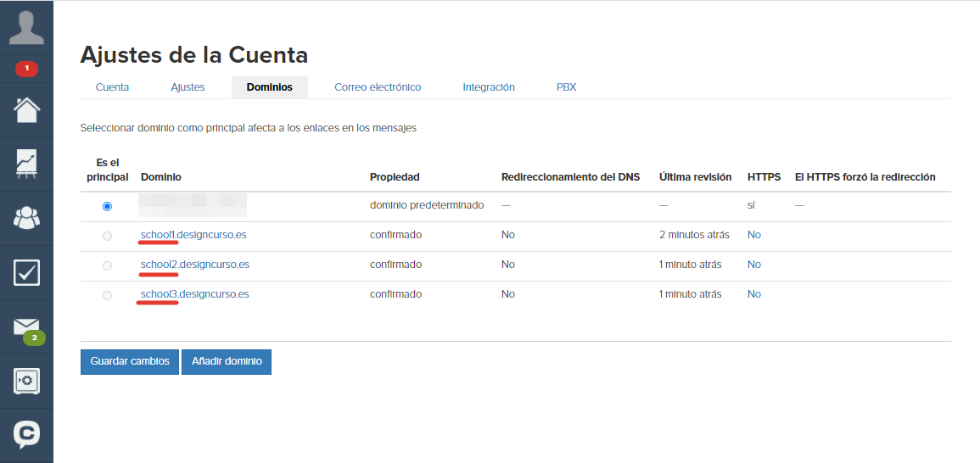Click the Guardar cambios button
This screenshot has height=463, width=980.
[x=130, y=362]
